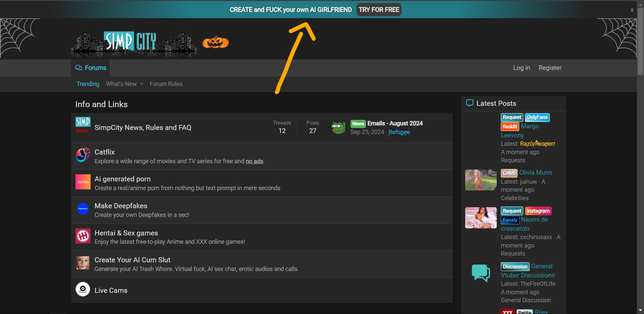The image size is (644, 314).
Task: Click the Catflix icon
Action: [83, 155]
